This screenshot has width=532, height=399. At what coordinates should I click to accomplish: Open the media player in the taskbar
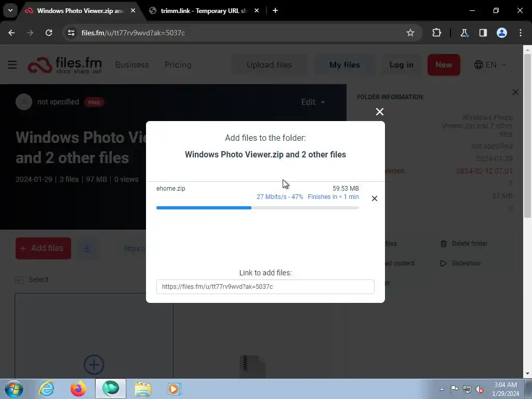(x=175, y=389)
